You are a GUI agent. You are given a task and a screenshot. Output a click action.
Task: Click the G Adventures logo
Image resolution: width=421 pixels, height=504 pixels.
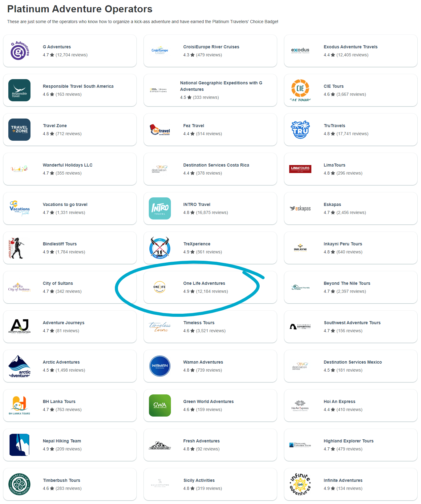20,51
